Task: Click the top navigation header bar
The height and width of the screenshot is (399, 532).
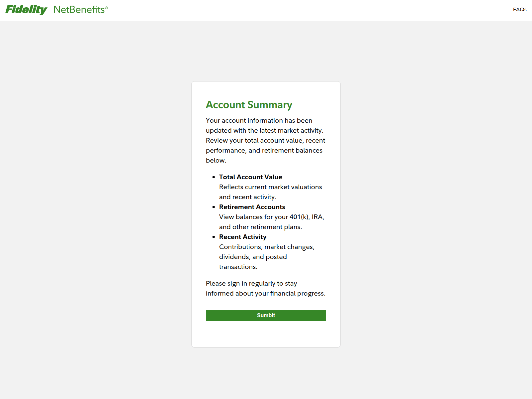Action: pos(266,10)
